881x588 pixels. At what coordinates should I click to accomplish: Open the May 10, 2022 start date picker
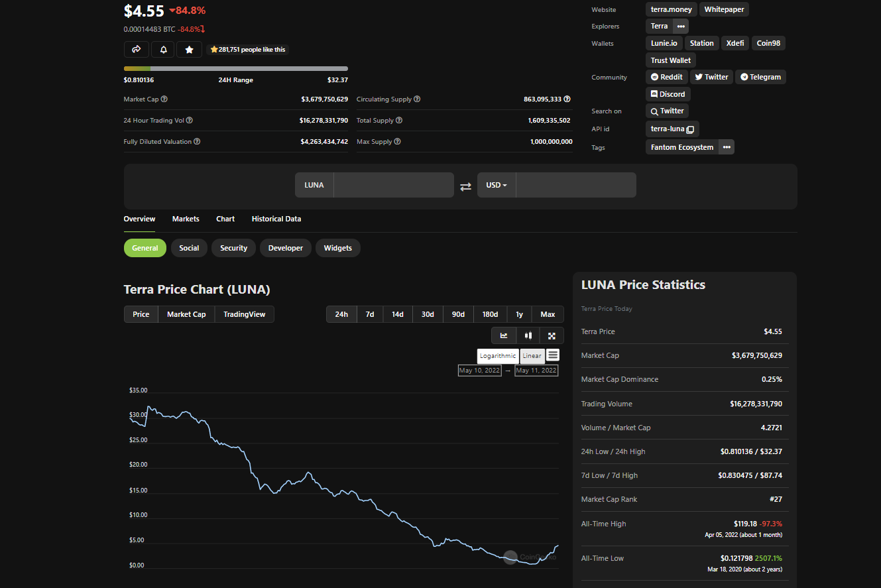[479, 371]
